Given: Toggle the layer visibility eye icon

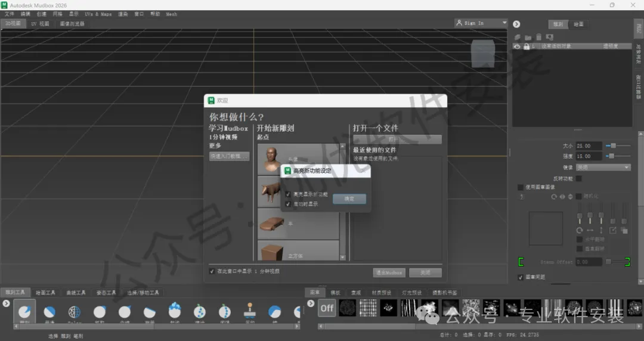Looking at the screenshot, I should click(x=517, y=46).
